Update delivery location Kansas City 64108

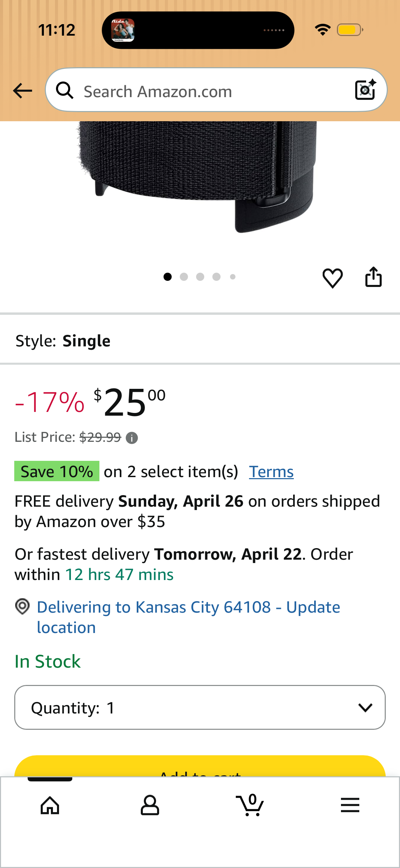click(188, 617)
